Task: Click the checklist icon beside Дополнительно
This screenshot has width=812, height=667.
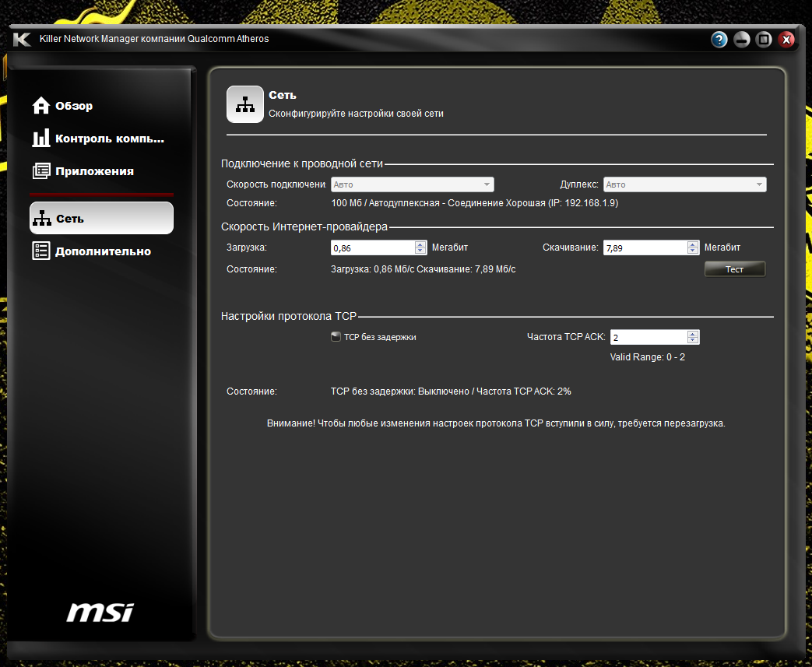Action: (x=41, y=251)
